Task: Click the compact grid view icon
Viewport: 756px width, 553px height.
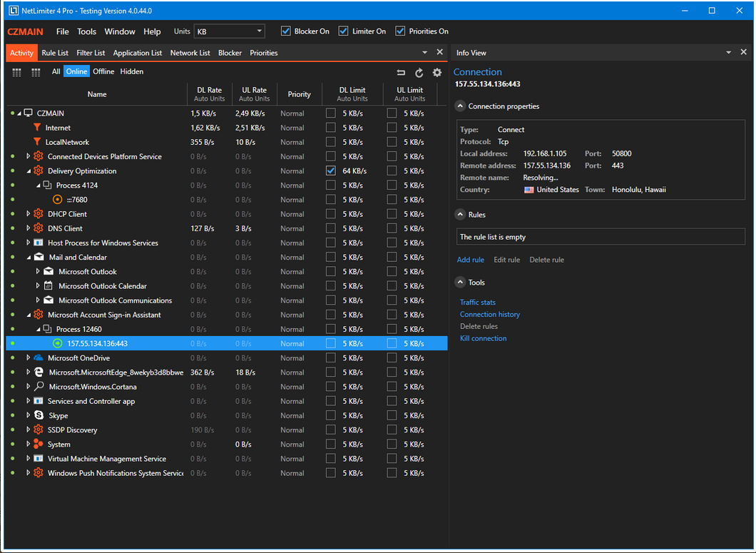Action: [17, 72]
